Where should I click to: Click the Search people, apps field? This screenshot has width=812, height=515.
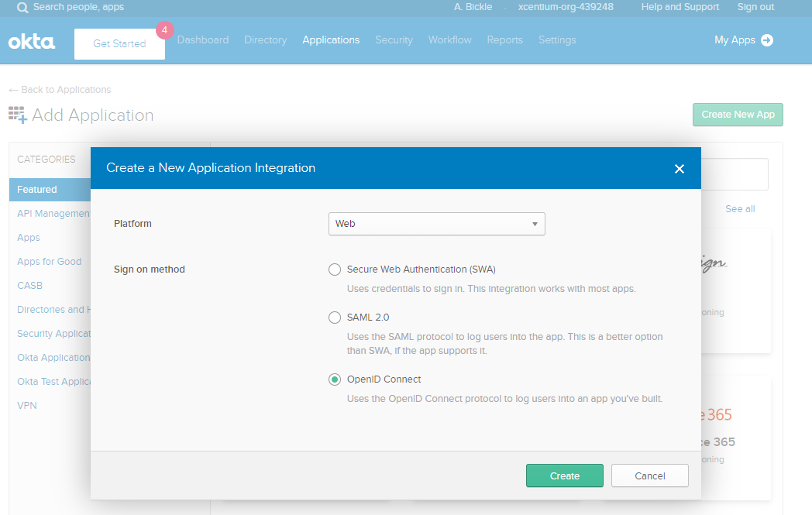click(x=78, y=7)
